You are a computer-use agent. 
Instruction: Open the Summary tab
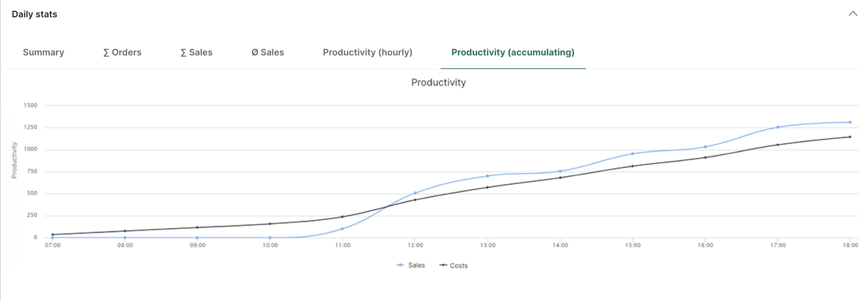point(43,52)
